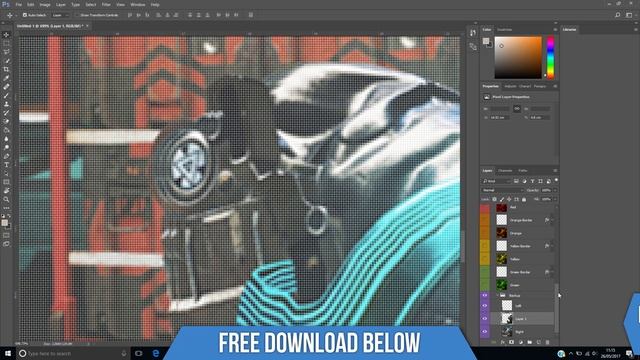Hide the Backup group visibility eye
The image size is (640, 360).
point(484,295)
